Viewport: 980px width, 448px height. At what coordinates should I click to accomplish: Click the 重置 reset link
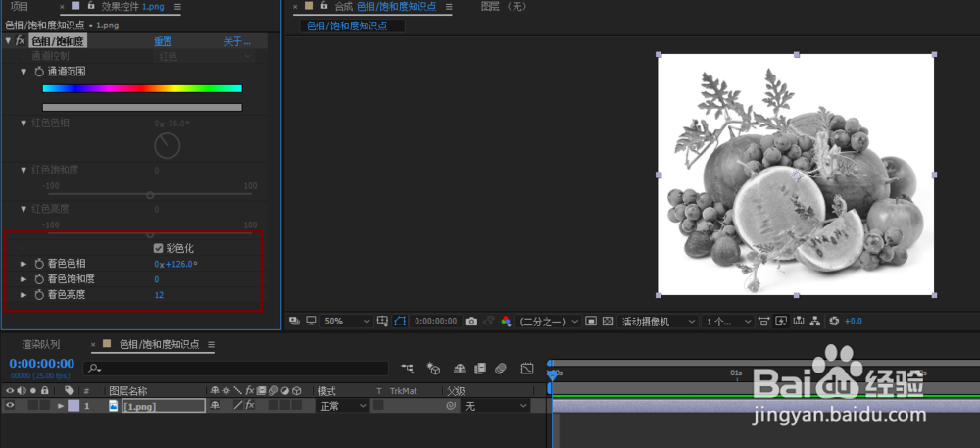pyautogui.click(x=163, y=41)
